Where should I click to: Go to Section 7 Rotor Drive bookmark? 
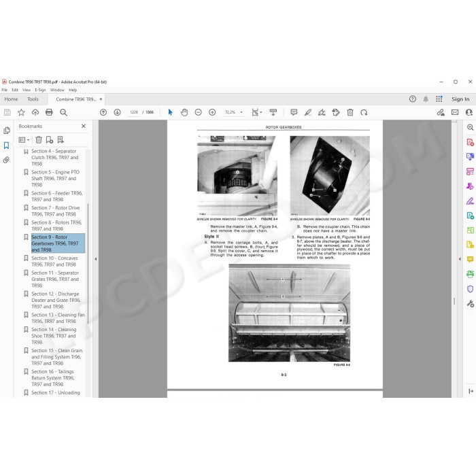coord(56,211)
